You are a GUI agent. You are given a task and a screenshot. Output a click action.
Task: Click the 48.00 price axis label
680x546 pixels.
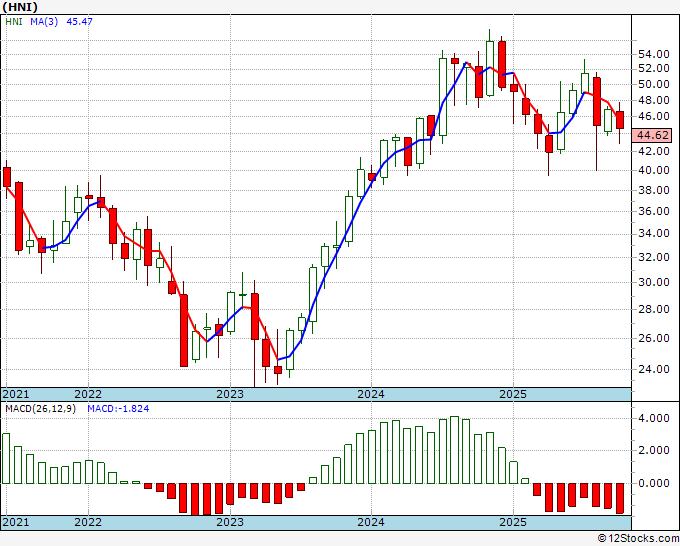click(x=654, y=100)
